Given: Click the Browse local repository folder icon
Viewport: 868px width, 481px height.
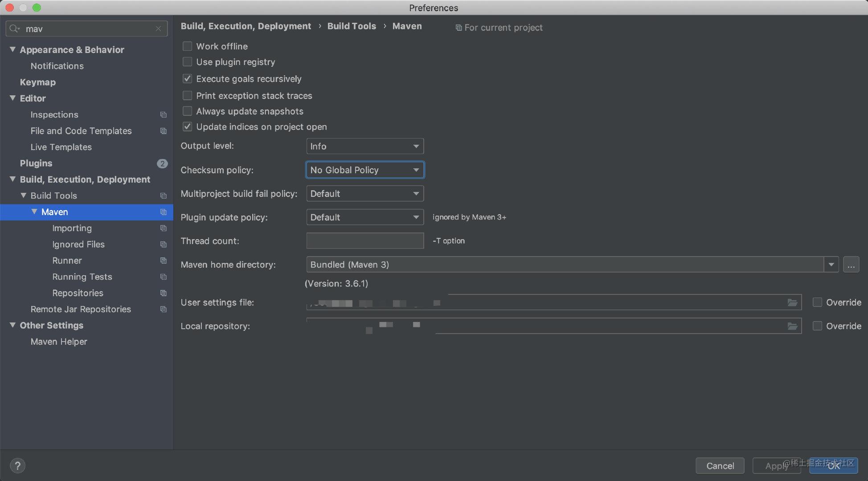Looking at the screenshot, I should (792, 325).
